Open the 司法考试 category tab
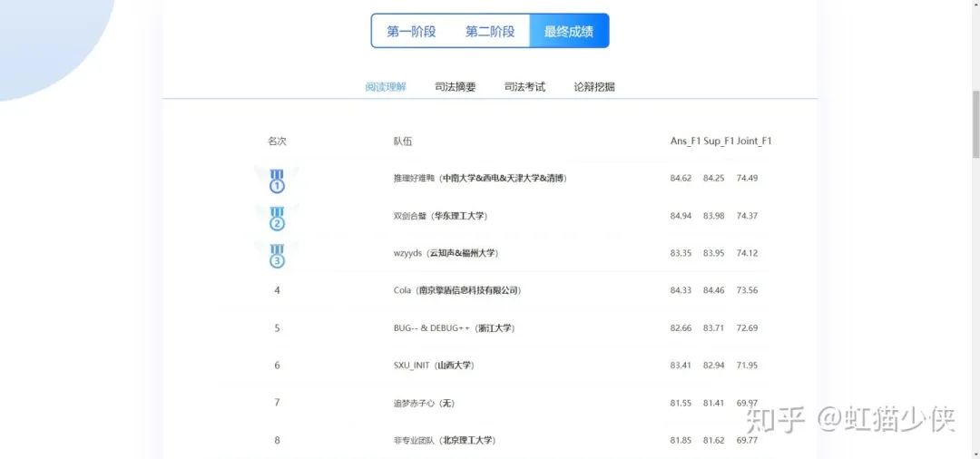 (525, 87)
